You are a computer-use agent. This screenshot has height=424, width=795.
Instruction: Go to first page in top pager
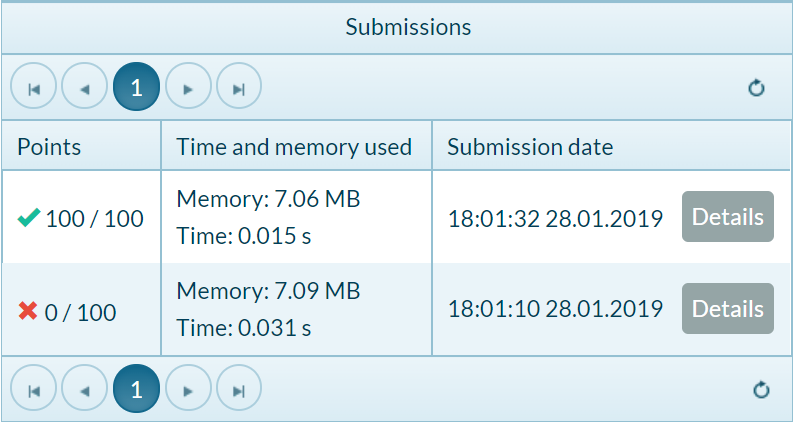click(33, 86)
